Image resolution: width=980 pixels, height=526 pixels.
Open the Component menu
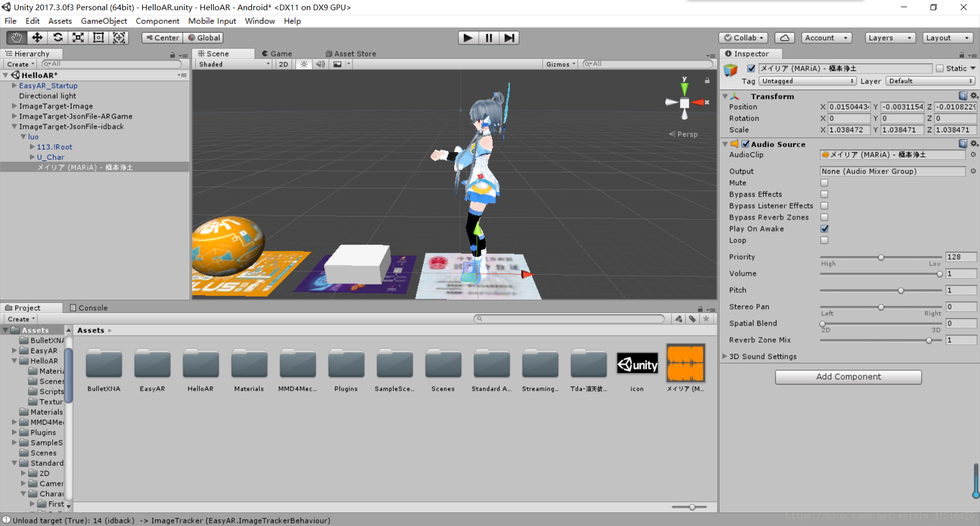(x=157, y=21)
